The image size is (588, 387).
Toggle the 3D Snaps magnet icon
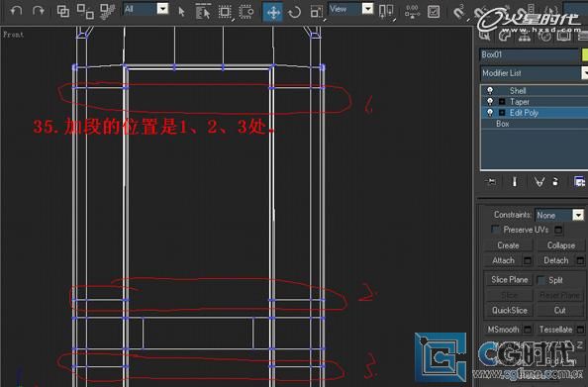459,11
